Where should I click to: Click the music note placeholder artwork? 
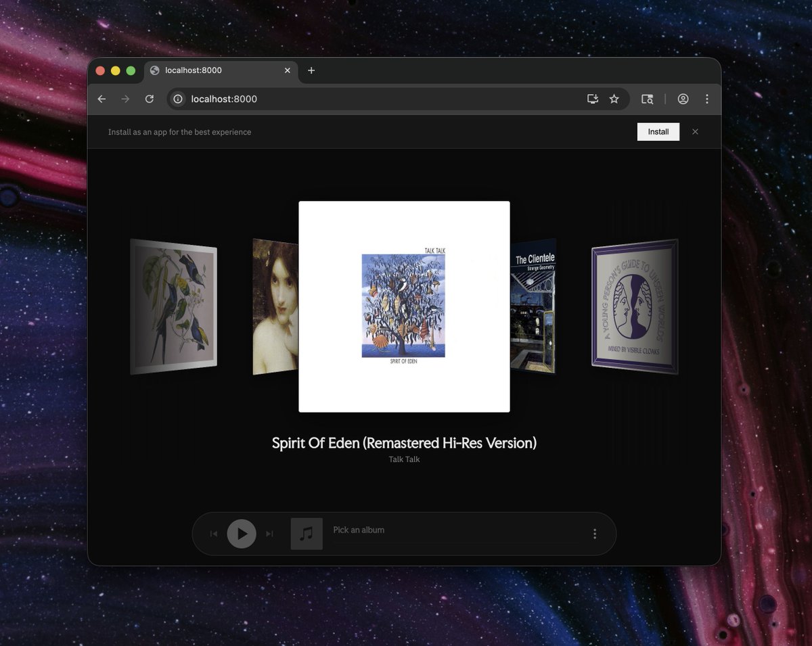pyautogui.click(x=307, y=534)
